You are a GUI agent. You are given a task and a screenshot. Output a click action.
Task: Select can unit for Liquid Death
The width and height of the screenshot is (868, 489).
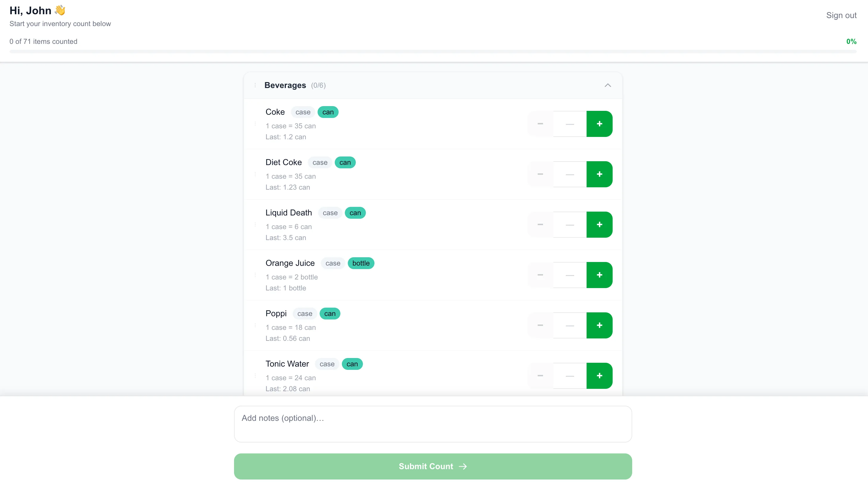click(x=355, y=213)
